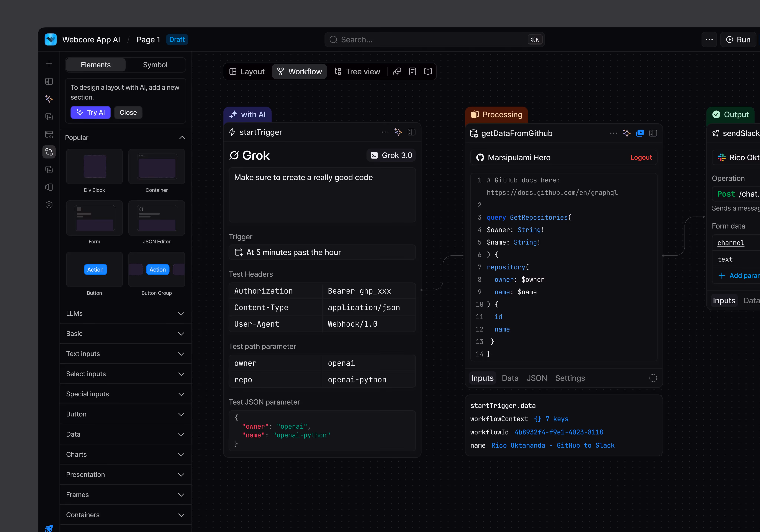Click the calendar icon in Trigger field

239,252
